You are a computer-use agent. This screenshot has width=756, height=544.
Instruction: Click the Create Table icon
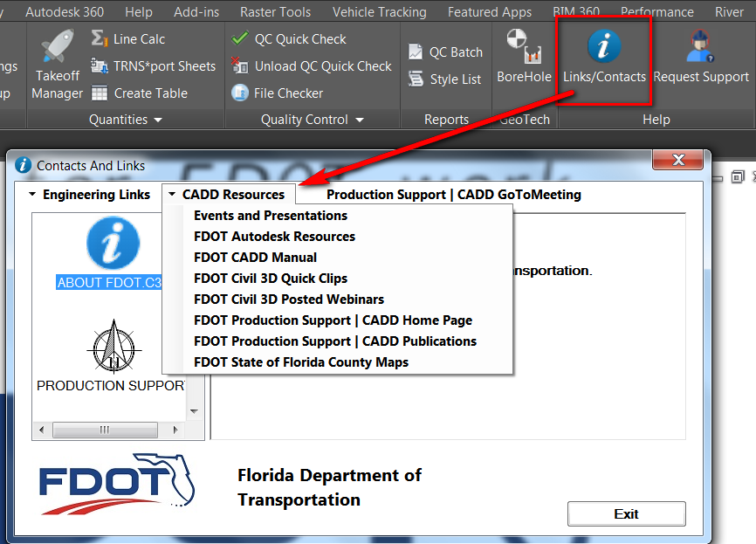(100, 93)
